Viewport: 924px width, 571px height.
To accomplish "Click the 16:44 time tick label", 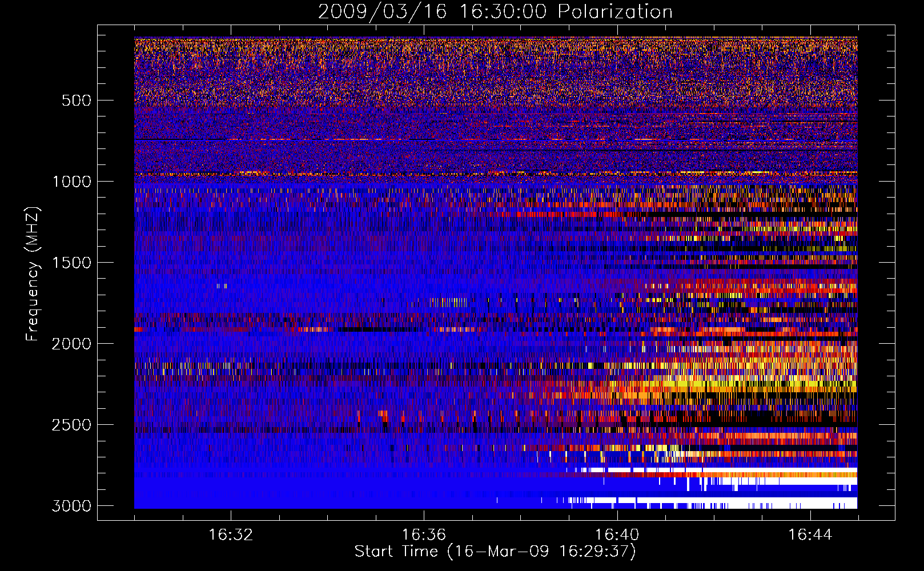I will [810, 534].
